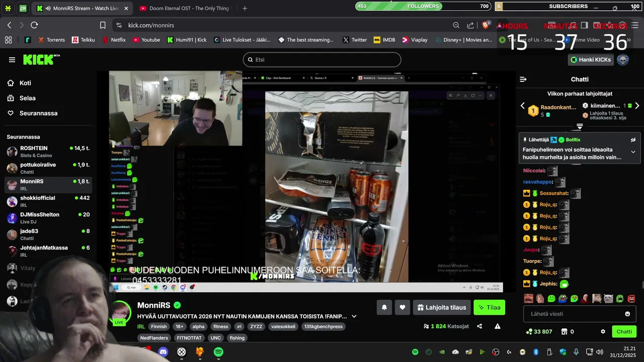Click Lahjoita tilaus gift button
Screen dimensions: 644x362
pyautogui.click(x=442, y=307)
